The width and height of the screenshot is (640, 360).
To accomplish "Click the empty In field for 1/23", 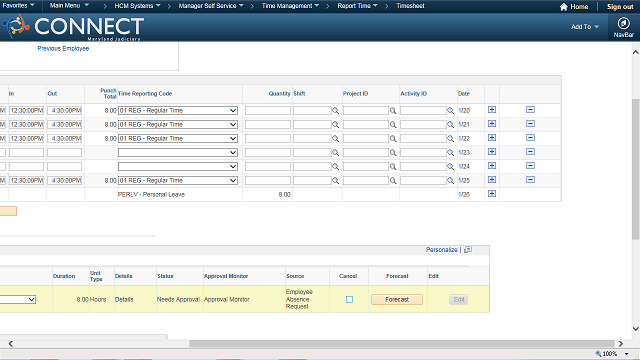I will (x=27, y=153).
